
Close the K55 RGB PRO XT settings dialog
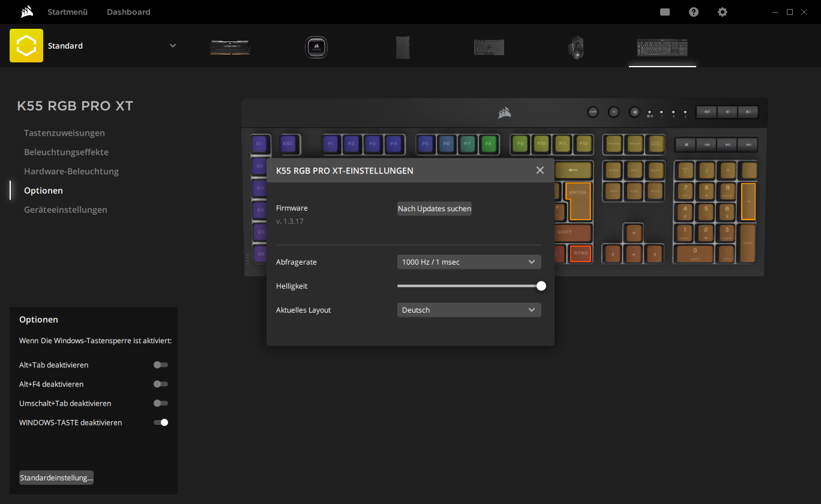pyautogui.click(x=540, y=170)
